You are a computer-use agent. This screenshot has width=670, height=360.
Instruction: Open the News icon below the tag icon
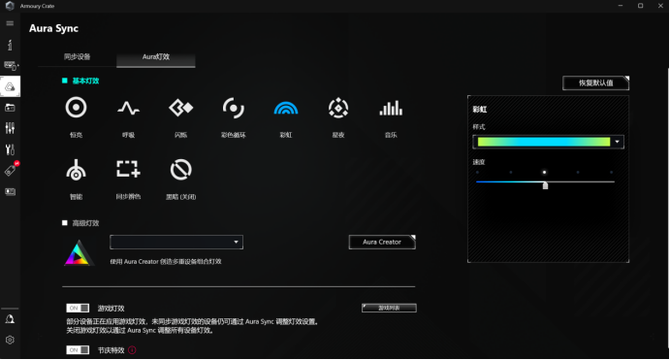pyautogui.click(x=10, y=191)
